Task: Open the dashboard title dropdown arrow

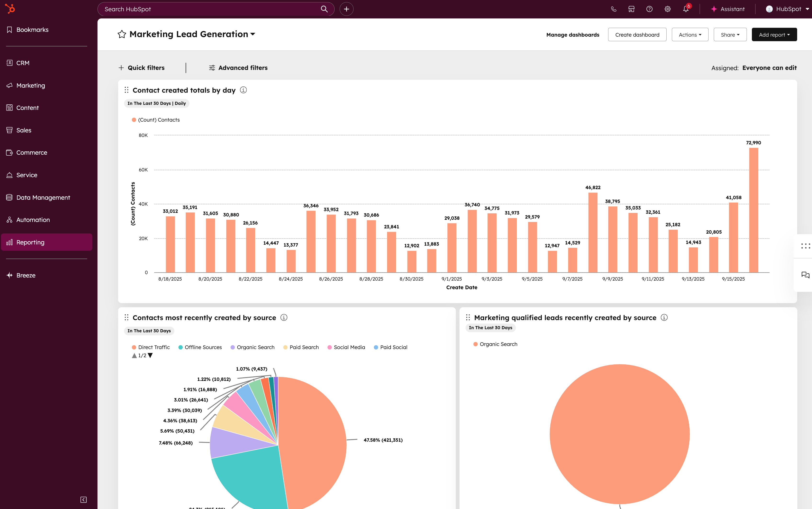Action: point(253,34)
